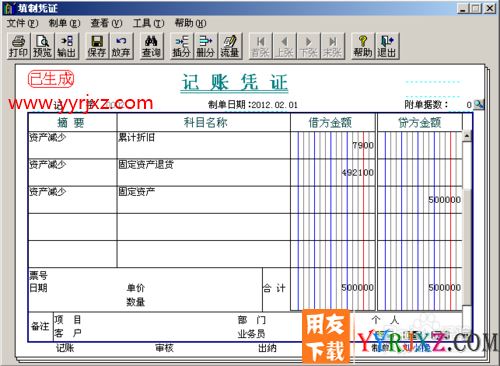Click the 打印 print toolbar icon

coord(18,46)
